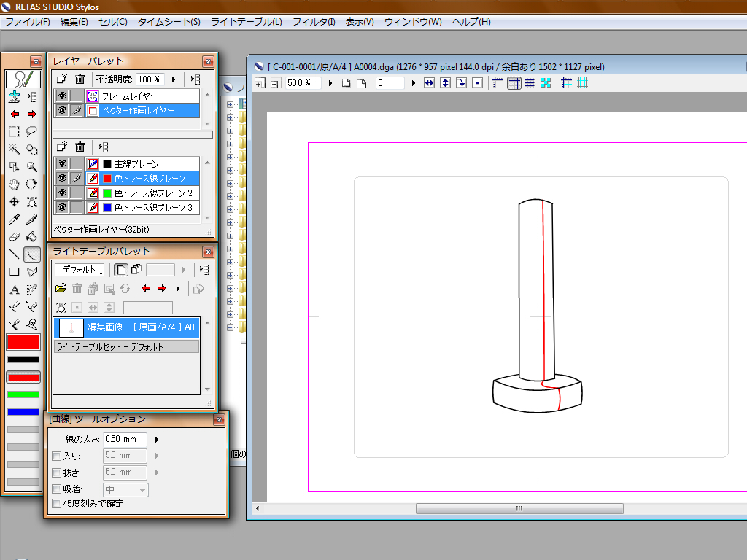
Task: Toggle visibility of 色トレース線プレーン 2
Action: click(62, 192)
